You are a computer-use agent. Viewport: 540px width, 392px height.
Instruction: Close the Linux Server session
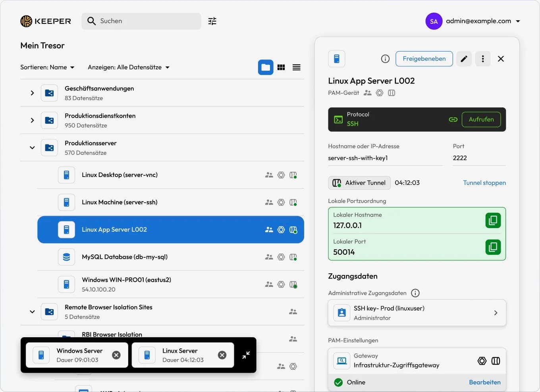(222, 355)
